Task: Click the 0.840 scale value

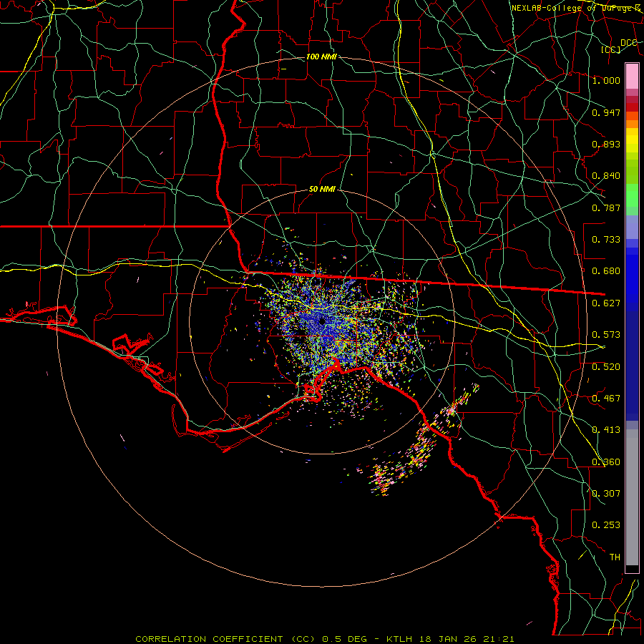Action: point(606,176)
